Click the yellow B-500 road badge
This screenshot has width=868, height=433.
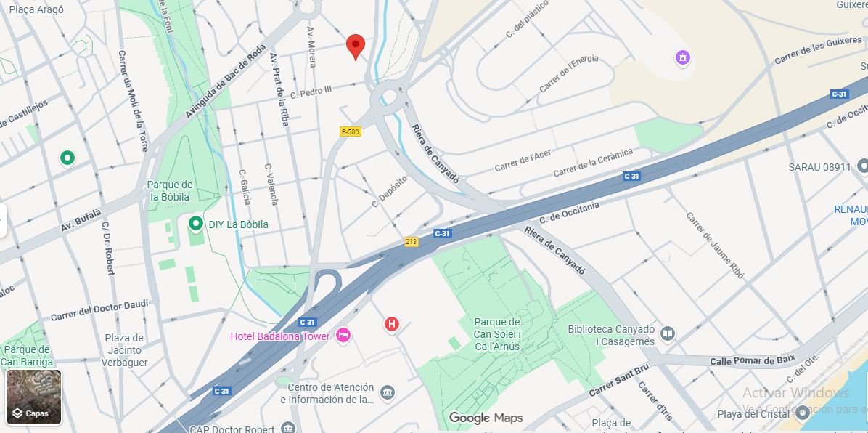(351, 132)
